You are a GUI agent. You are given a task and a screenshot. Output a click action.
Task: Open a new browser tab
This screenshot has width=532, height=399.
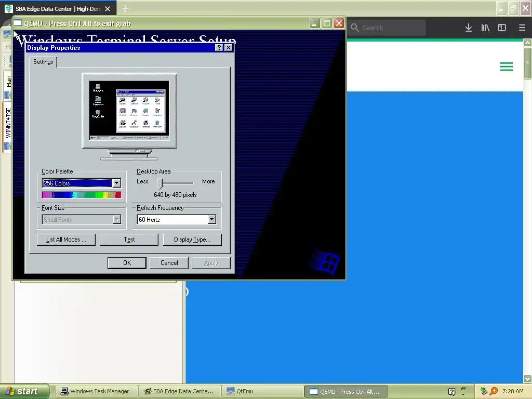pyautogui.click(x=125, y=8)
